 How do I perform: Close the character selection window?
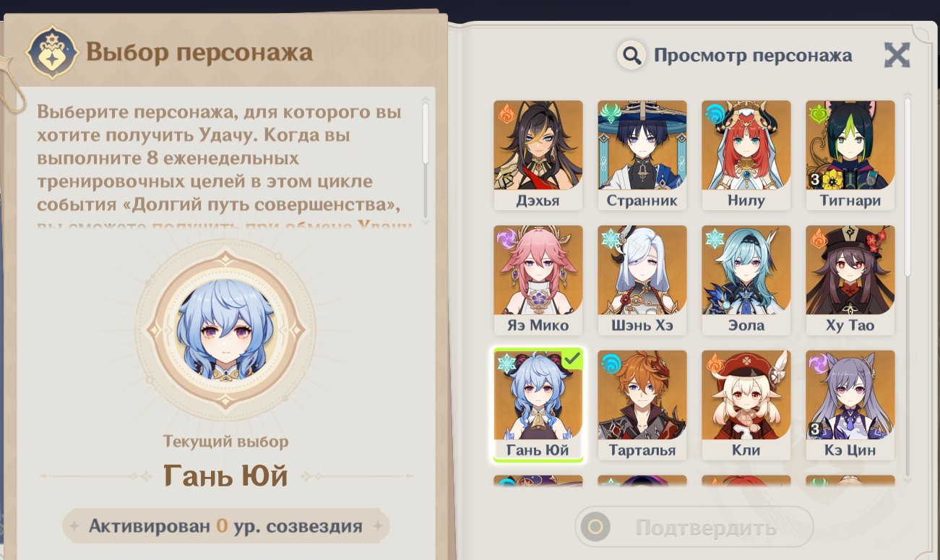(x=897, y=55)
